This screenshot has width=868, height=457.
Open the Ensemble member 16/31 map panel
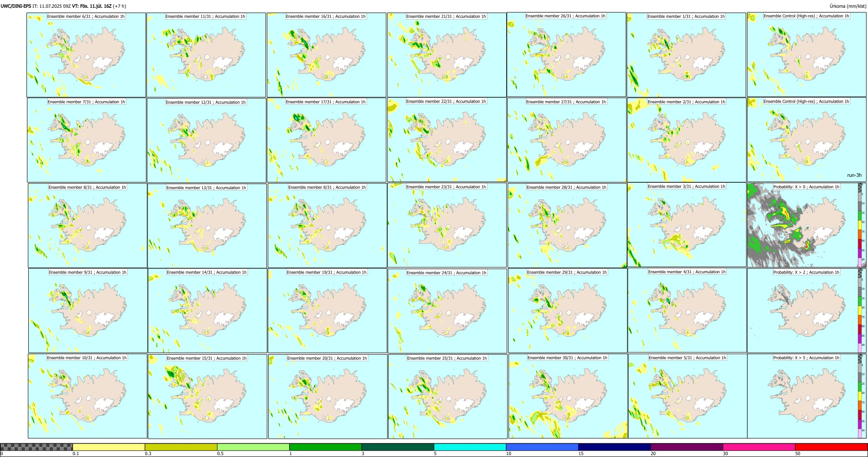327,55
